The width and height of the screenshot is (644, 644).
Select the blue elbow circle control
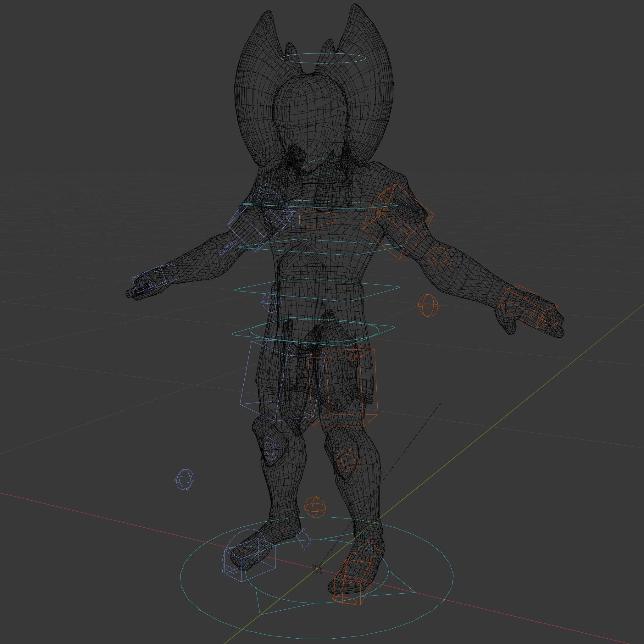228,248
